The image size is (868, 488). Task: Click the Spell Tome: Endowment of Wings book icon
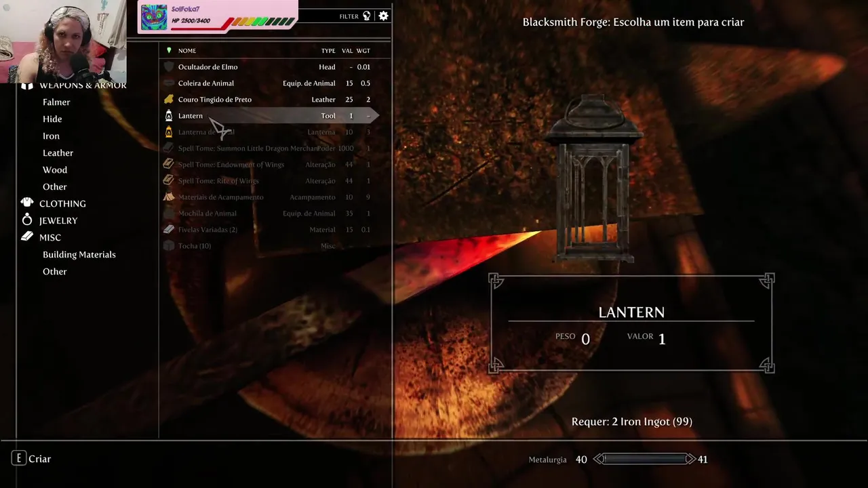pos(169,165)
